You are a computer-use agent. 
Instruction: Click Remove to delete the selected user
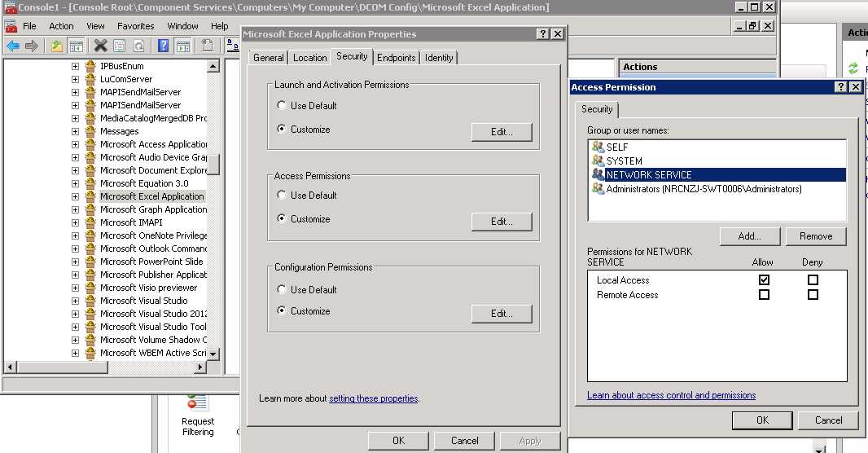pyautogui.click(x=816, y=236)
